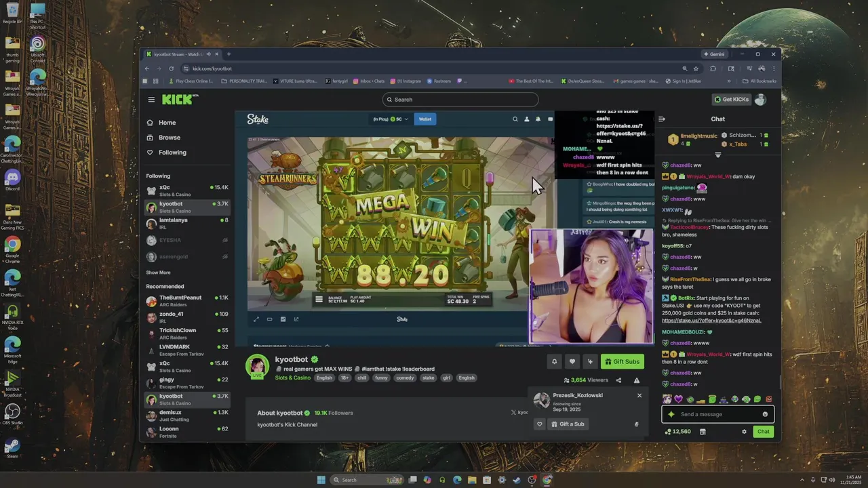Click the Gift a Sub button in user card

tap(568, 424)
